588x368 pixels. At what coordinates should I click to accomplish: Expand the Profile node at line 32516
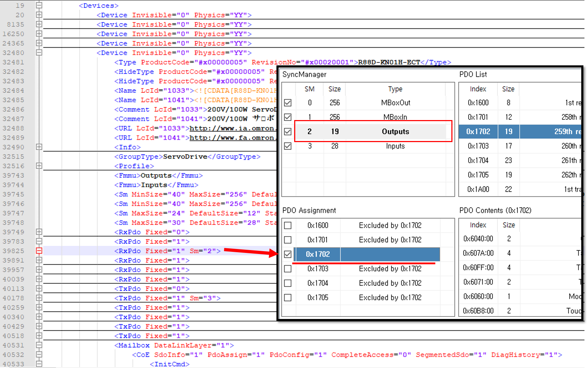click(39, 166)
